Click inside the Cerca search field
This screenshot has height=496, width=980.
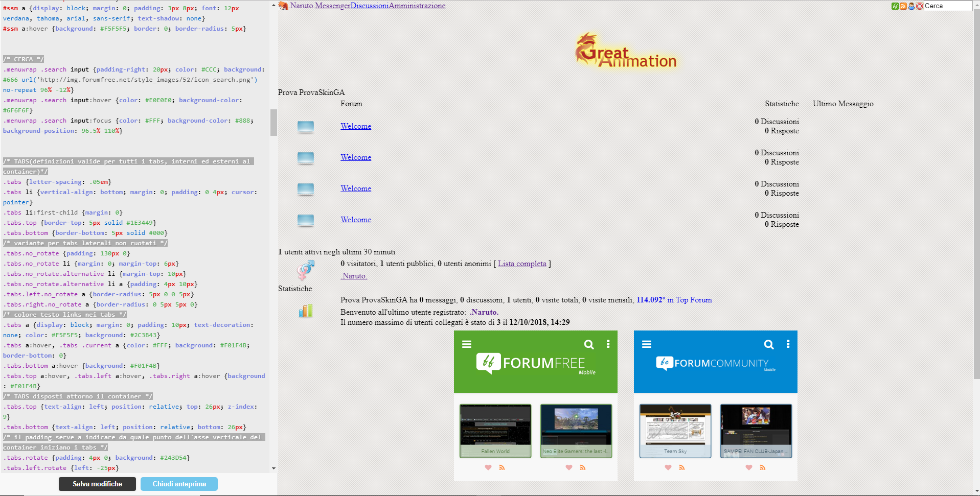click(948, 6)
